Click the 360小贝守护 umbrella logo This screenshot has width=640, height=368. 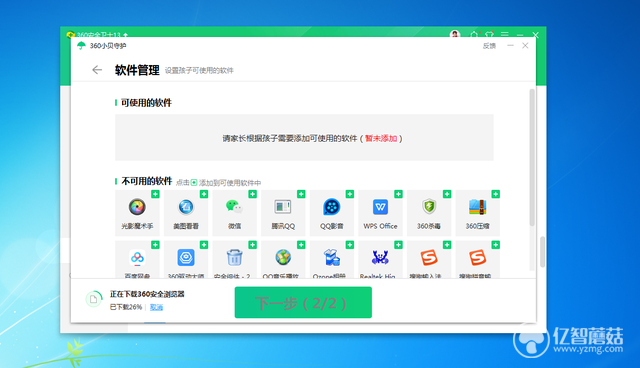click(x=81, y=46)
